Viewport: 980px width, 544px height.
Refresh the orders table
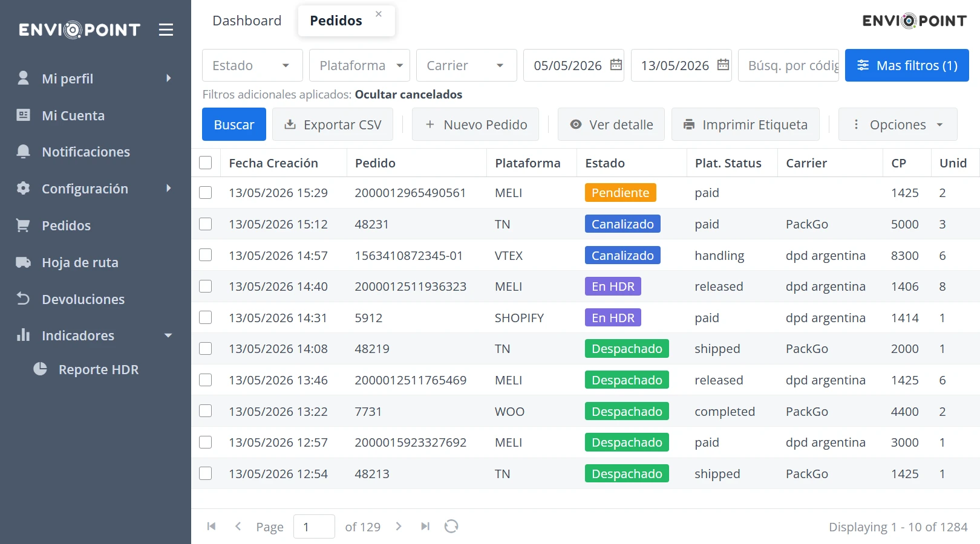coord(451,526)
